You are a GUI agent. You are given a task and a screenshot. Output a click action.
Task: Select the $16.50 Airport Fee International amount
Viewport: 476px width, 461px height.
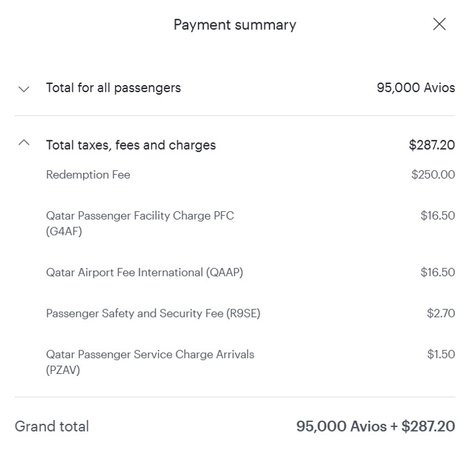point(438,272)
